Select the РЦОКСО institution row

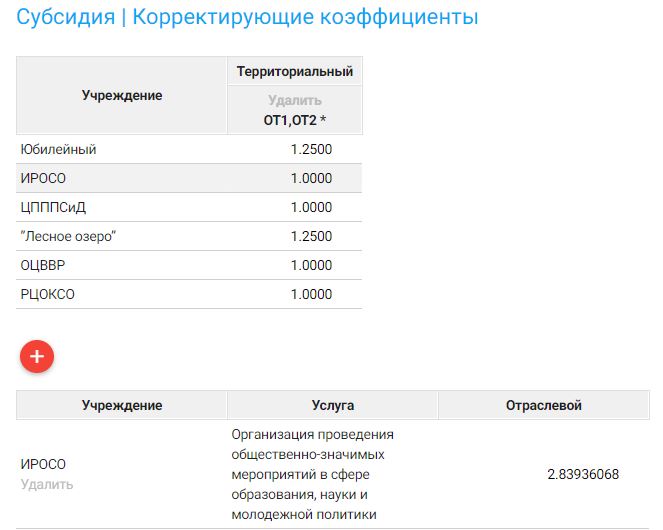[x=48, y=295]
